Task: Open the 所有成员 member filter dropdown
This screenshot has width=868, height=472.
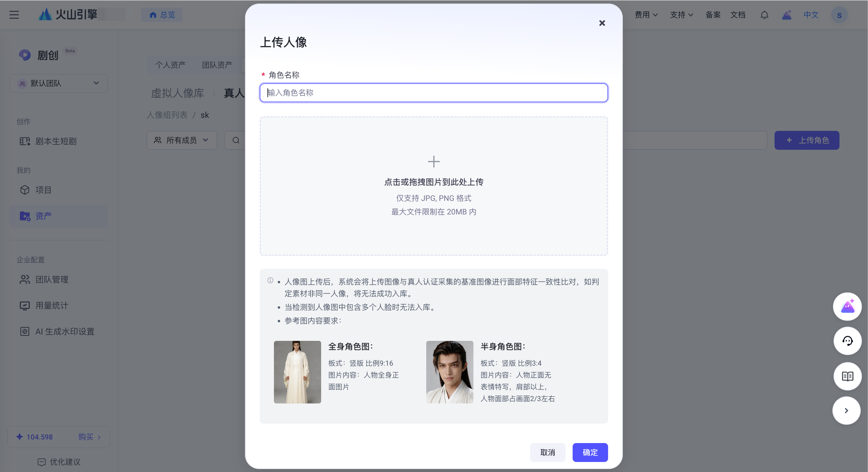Action: point(182,140)
